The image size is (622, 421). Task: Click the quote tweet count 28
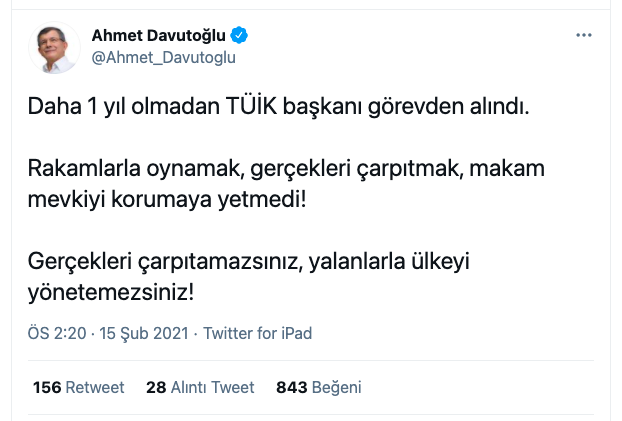(155, 387)
